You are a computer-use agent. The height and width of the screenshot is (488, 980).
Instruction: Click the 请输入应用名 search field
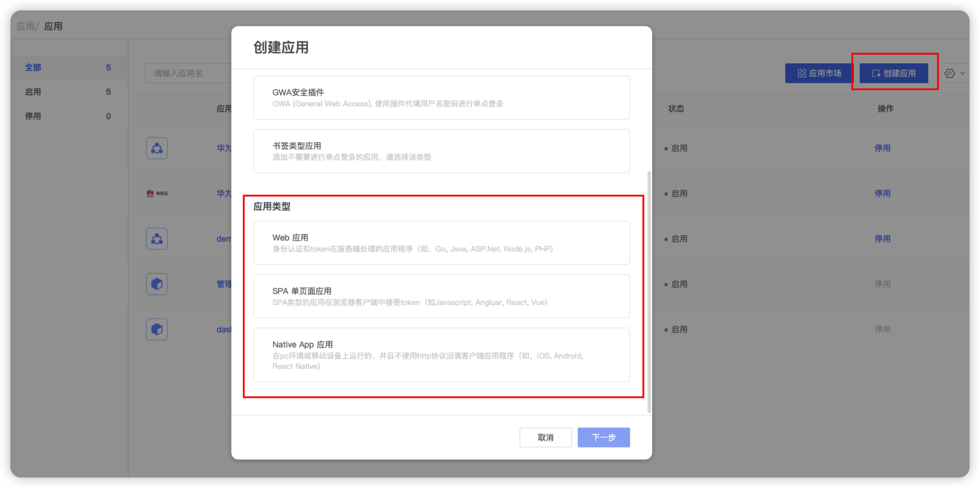coord(188,73)
